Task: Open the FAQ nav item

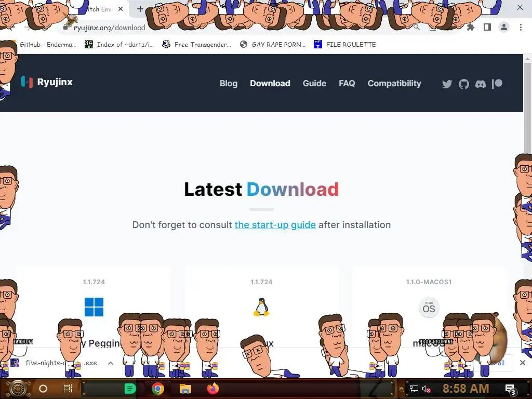Action: pos(347,84)
